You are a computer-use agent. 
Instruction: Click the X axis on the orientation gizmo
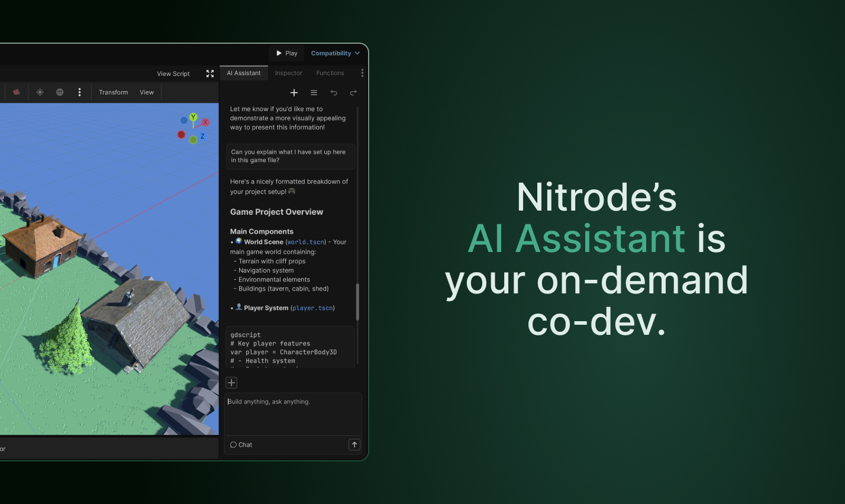click(x=205, y=122)
